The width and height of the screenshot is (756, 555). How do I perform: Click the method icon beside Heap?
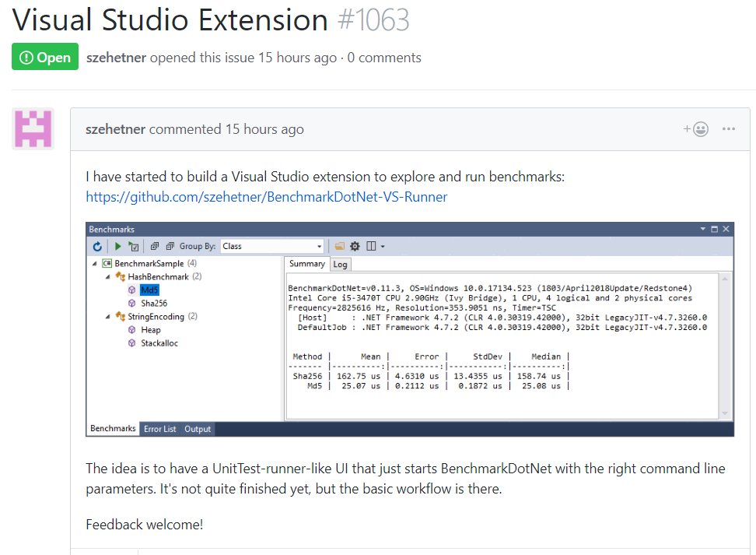click(131, 330)
